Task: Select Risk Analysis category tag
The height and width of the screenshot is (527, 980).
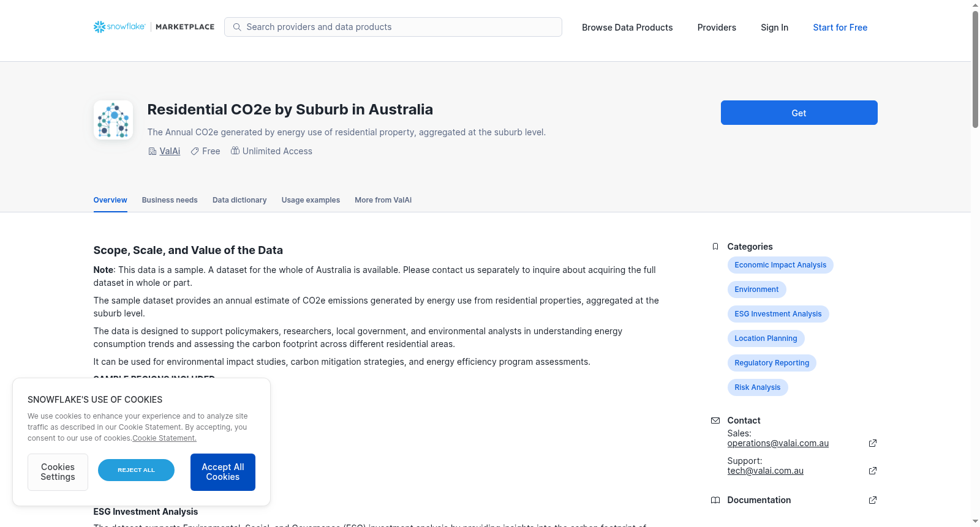Action: [757, 387]
